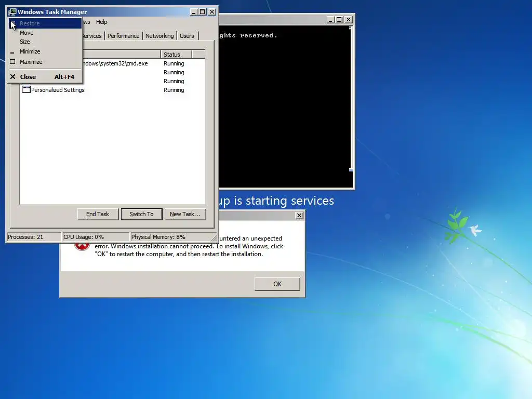Click the Processes: 21 status bar entry
Image resolution: width=532 pixels, height=399 pixels.
pyautogui.click(x=34, y=237)
